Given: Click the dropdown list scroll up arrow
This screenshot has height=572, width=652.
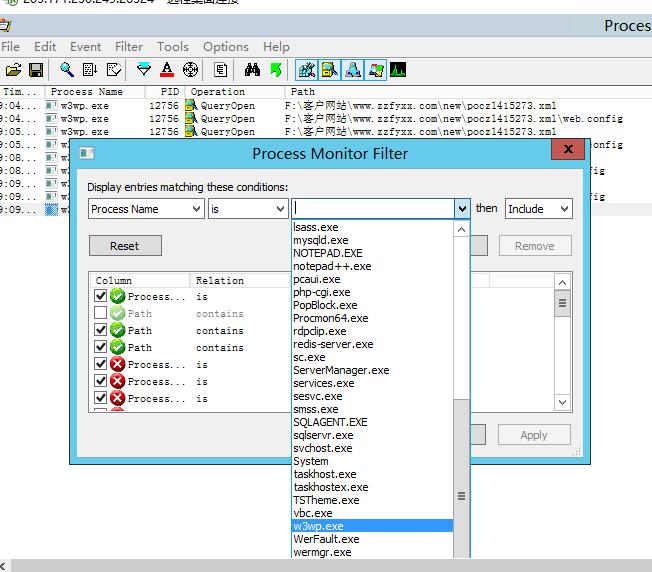Looking at the screenshot, I should tap(461, 229).
